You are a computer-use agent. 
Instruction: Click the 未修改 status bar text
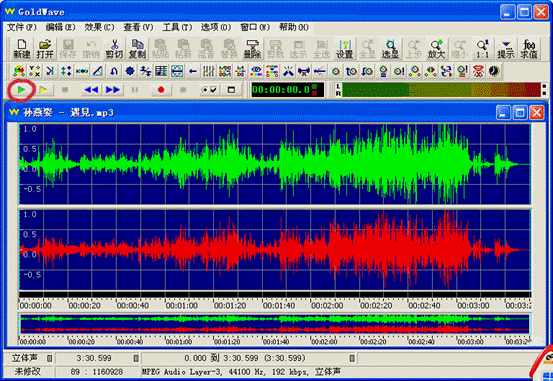27,371
